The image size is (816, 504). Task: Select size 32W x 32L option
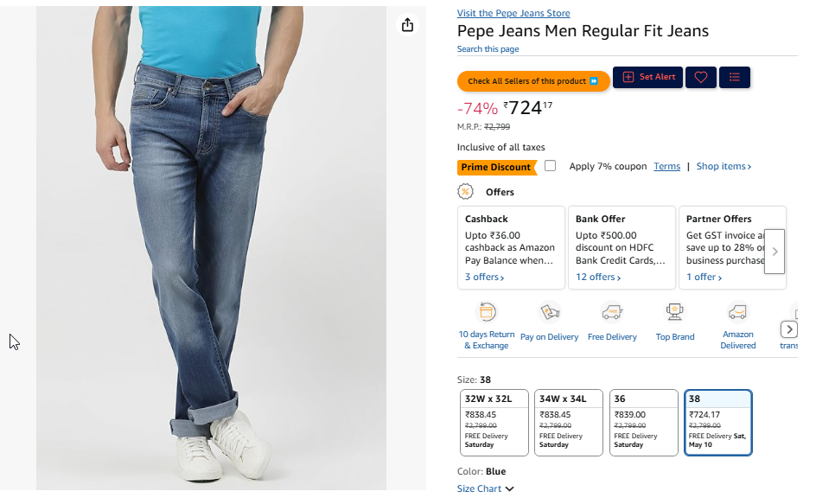tap(494, 422)
